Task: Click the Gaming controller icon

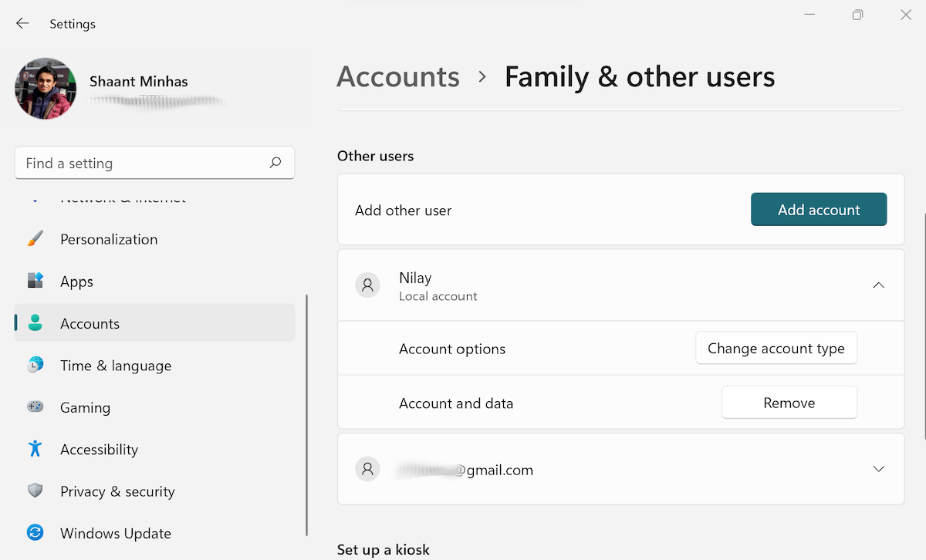Action: pyautogui.click(x=35, y=407)
